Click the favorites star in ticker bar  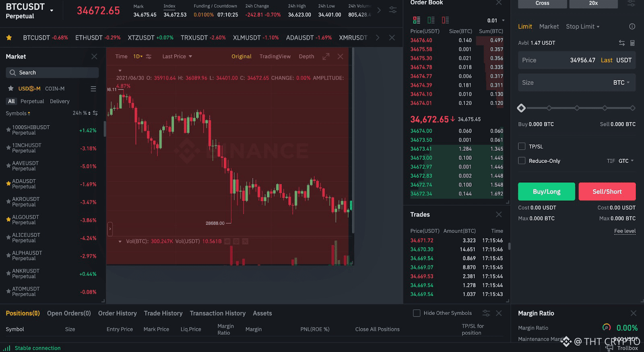pyautogui.click(x=9, y=37)
